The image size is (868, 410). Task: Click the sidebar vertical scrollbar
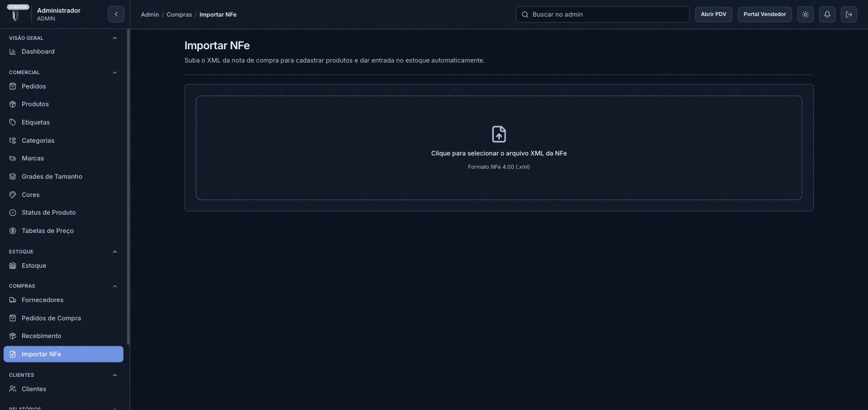tap(128, 187)
